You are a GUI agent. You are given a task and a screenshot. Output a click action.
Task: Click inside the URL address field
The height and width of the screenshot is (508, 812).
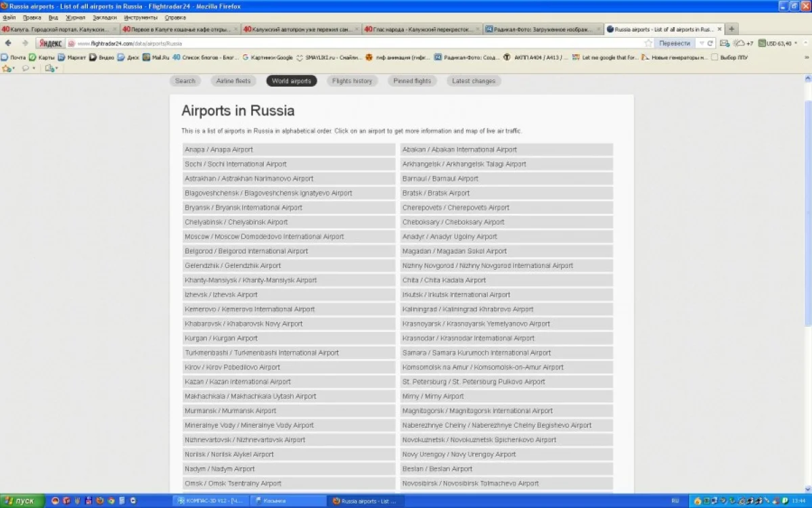[338, 43]
